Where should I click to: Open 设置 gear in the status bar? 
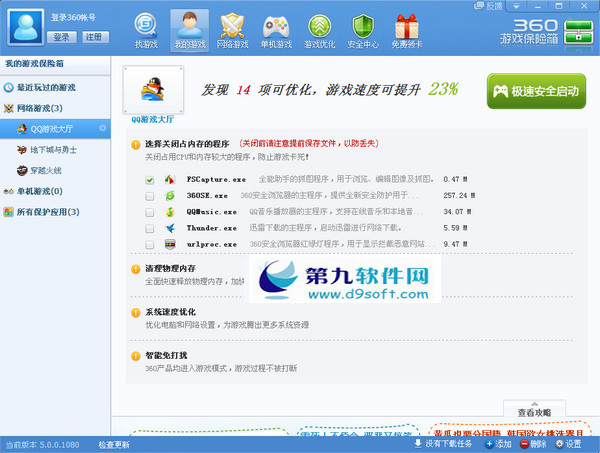[x=566, y=444]
